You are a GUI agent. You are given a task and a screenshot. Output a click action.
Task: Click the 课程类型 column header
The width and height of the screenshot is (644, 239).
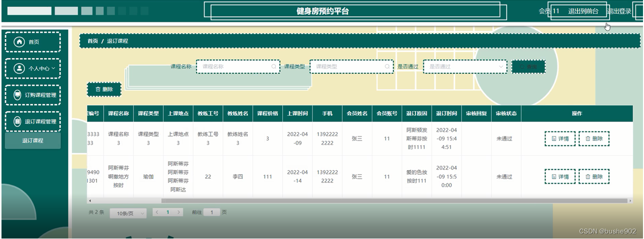point(148,114)
